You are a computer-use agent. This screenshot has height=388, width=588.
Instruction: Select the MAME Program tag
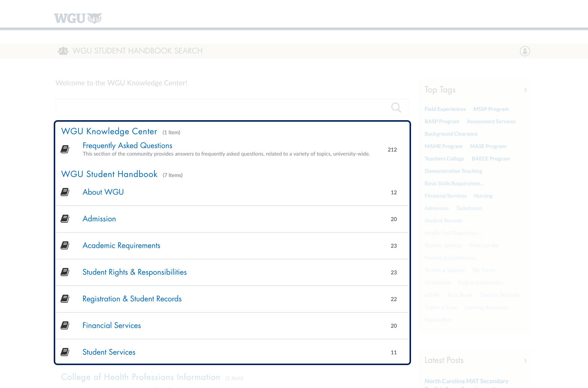point(443,146)
